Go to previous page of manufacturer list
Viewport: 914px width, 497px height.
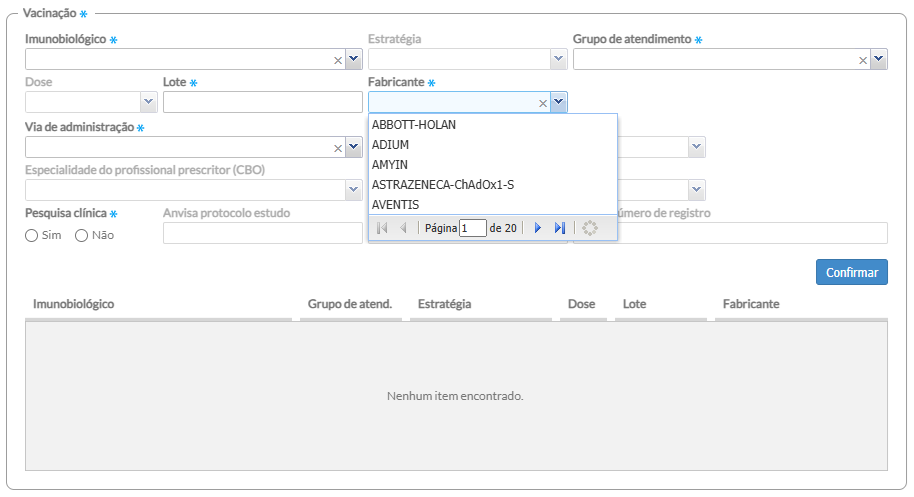pos(403,228)
